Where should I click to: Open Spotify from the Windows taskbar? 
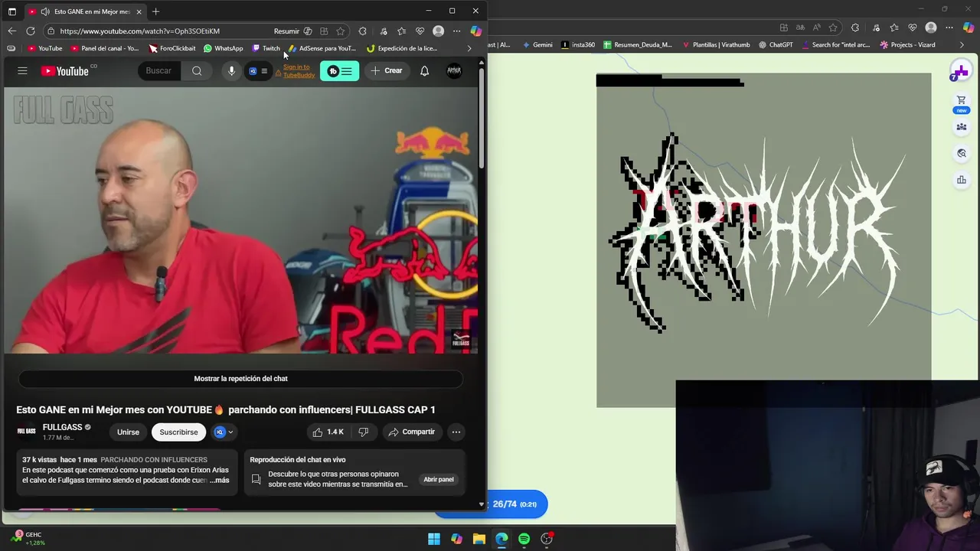tap(524, 539)
